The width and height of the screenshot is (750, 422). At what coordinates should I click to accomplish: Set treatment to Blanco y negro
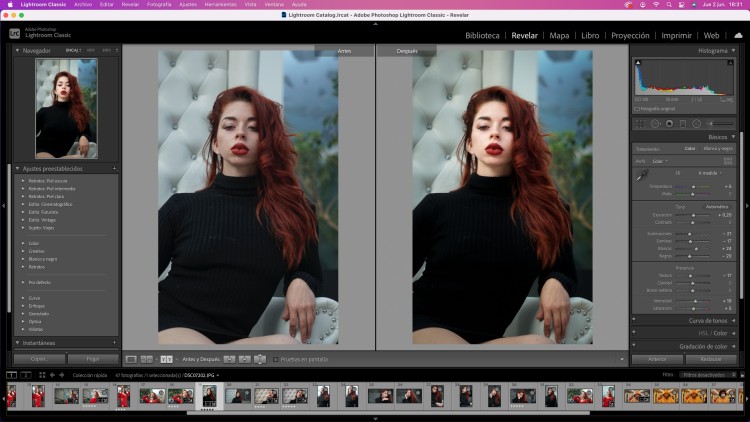(718, 149)
